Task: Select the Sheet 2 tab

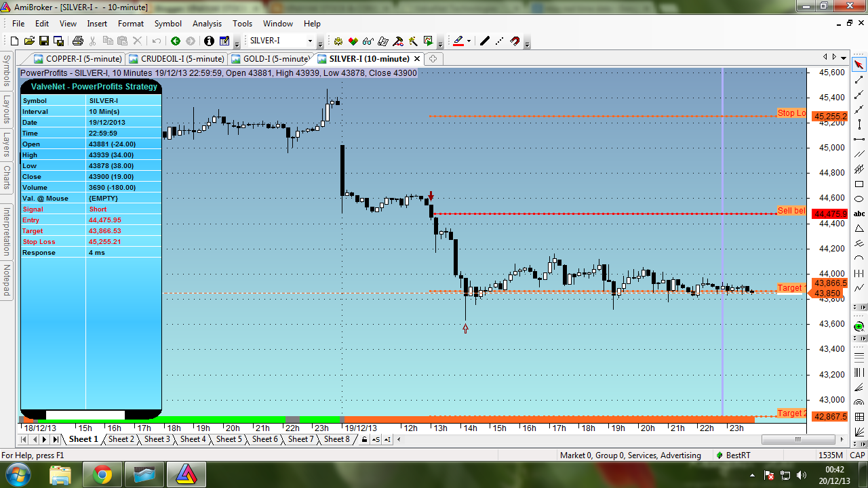Action: 121,439
